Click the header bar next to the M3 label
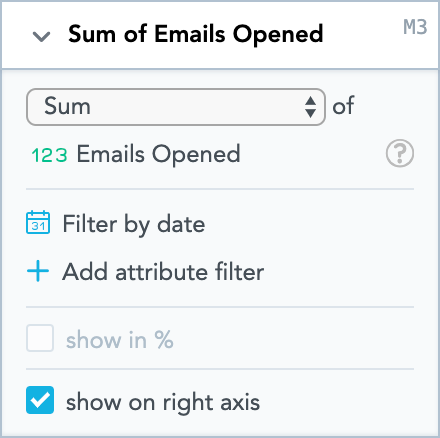This screenshot has height=438, width=440. coord(363,35)
